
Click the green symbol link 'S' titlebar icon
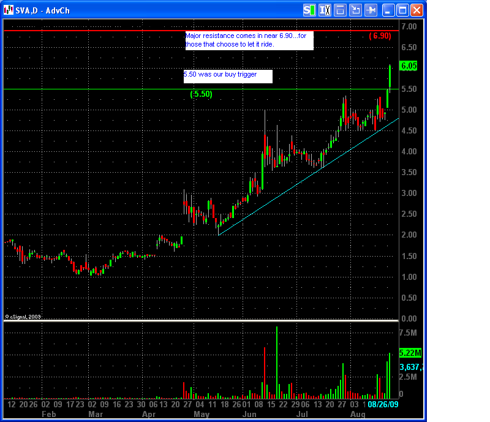click(309, 10)
